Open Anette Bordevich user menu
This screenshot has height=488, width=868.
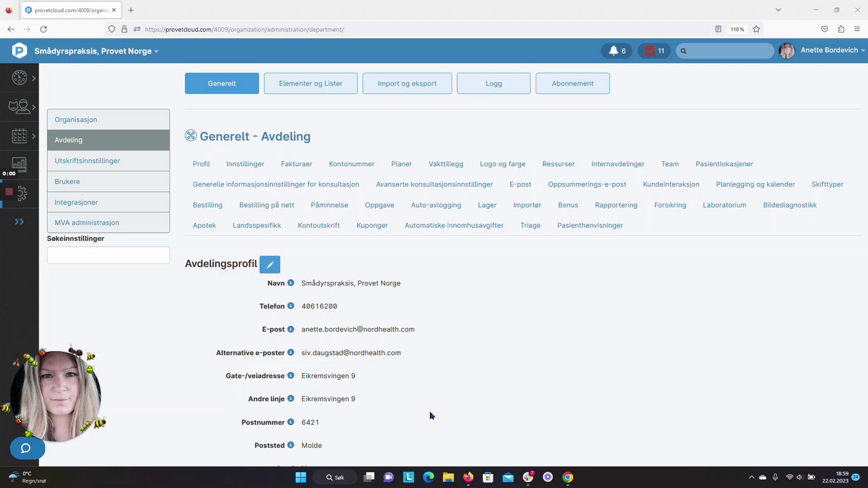click(823, 51)
